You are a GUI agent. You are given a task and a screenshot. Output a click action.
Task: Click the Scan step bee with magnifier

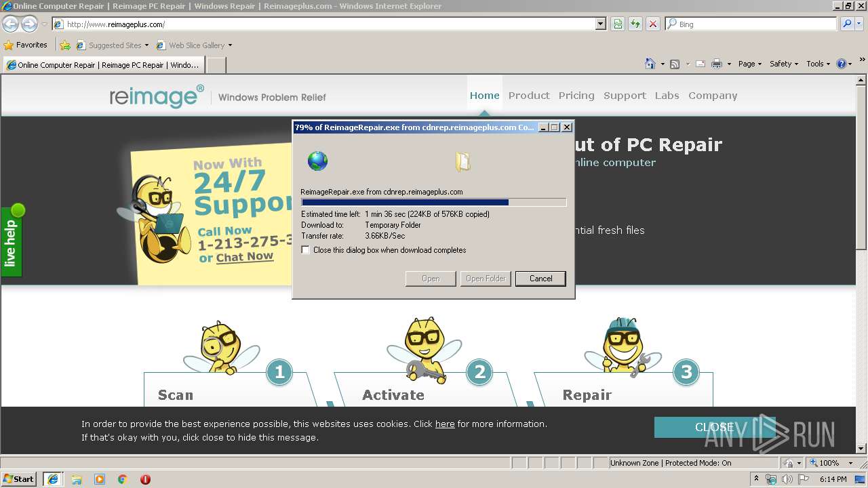[222, 347]
